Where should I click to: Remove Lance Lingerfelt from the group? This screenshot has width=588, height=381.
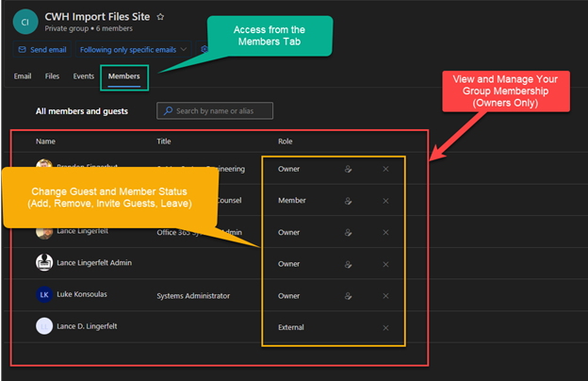pos(385,233)
